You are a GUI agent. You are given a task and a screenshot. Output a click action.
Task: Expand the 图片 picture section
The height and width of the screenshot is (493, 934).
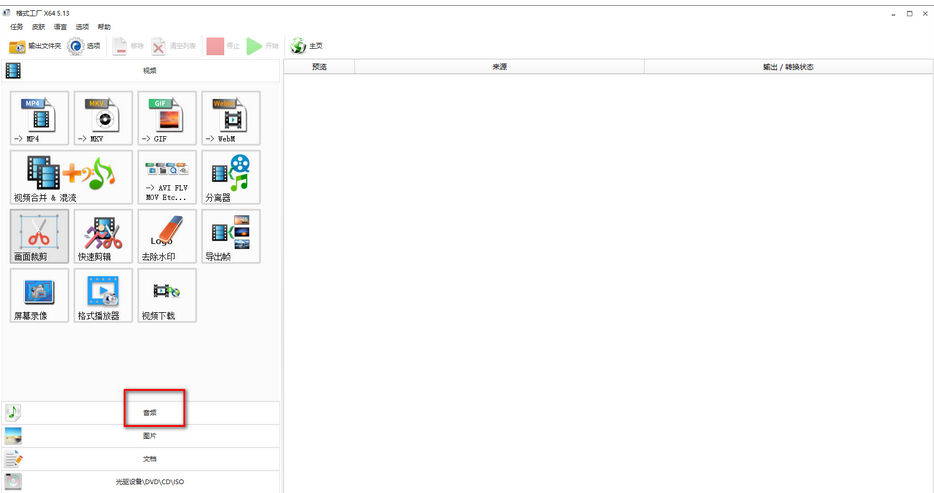(x=141, y=436)
